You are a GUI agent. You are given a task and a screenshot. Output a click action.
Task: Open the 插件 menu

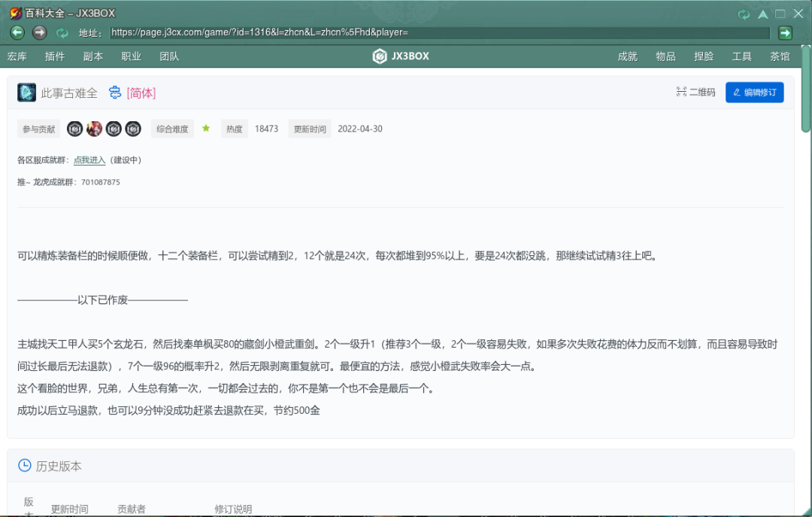point(55,56)
